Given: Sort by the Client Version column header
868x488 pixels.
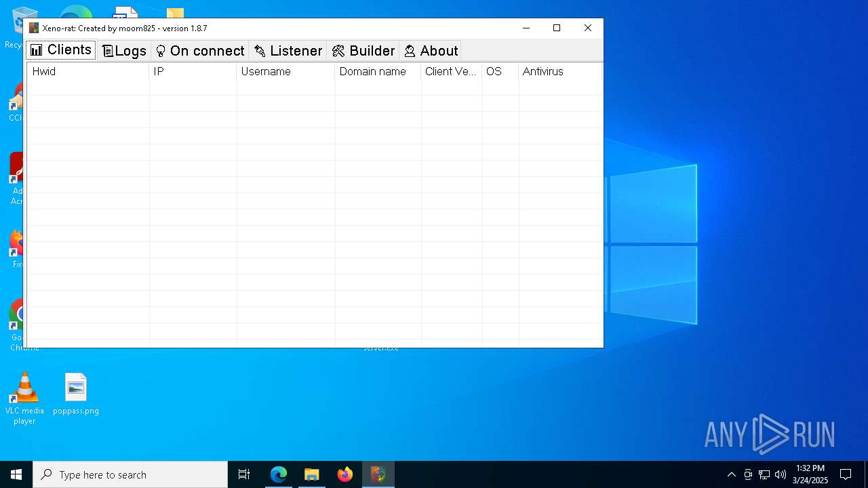Looking at the screenshot, I should coord(452,71).
